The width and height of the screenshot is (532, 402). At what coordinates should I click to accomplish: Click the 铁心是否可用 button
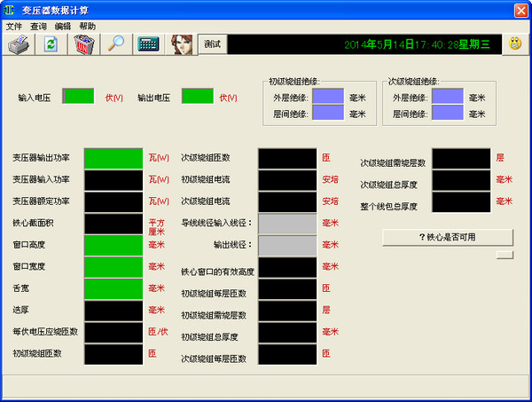[448, 237]
